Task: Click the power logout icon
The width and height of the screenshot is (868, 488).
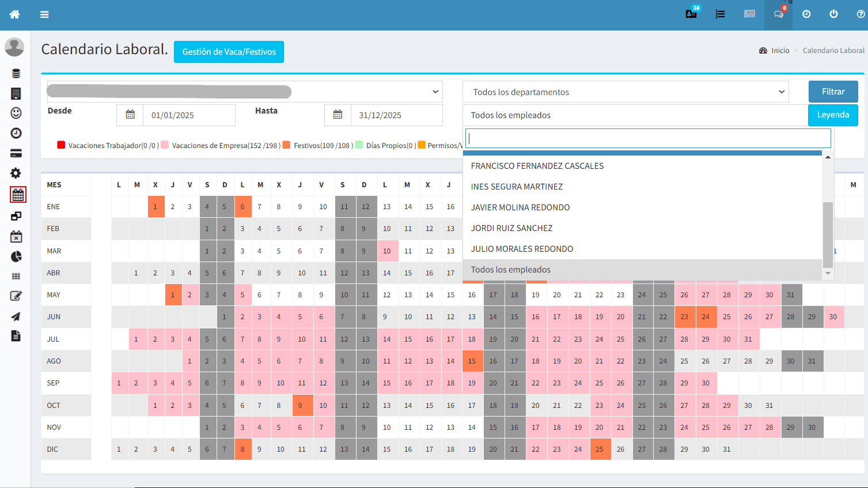Action: click(833, 14)
